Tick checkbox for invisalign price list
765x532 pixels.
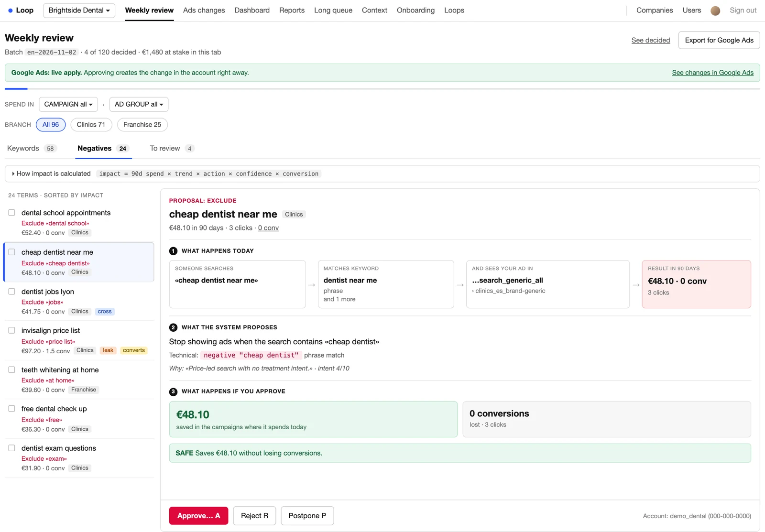tap(11, 330)
